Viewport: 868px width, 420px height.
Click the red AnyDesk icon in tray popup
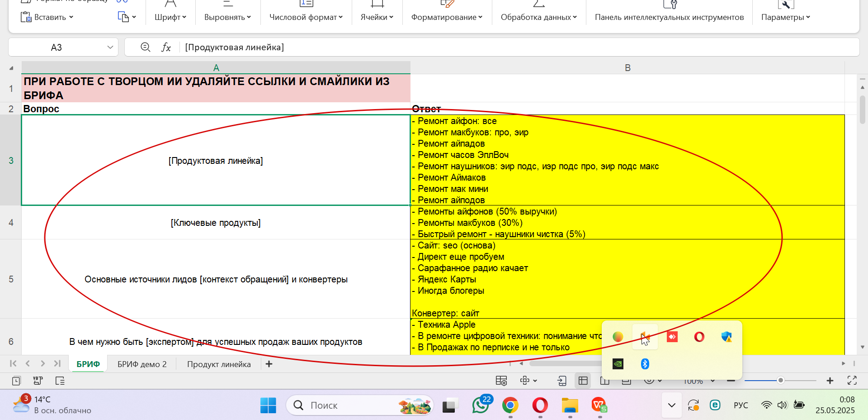(x=672, y=337)
